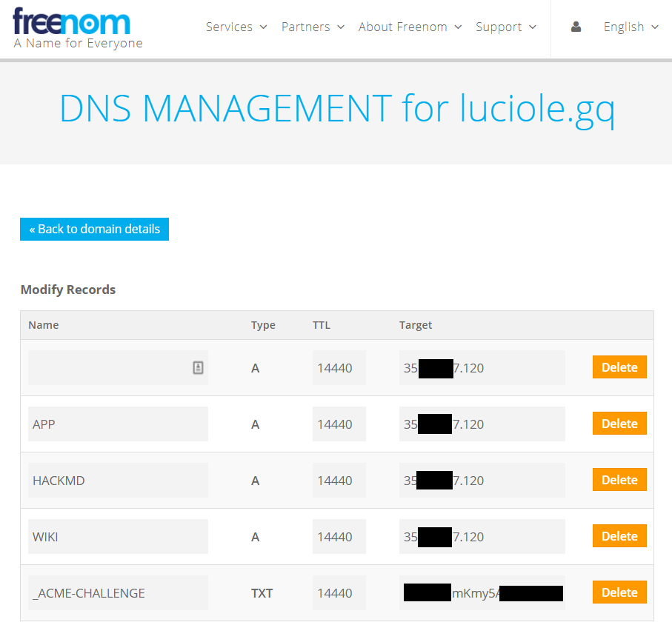The height and width of the screenshot is (625, 672).
Task: Edit target IP of the WIKI record
Action: tap(482, 537)
